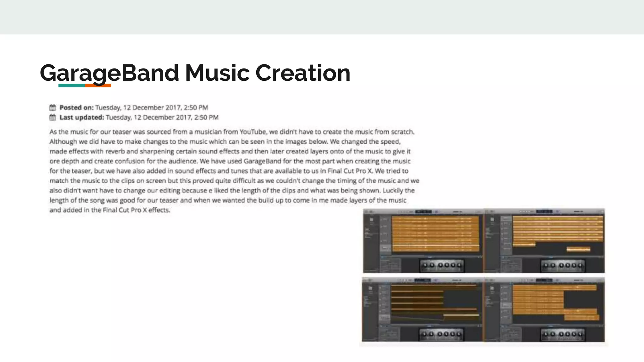The image size is (644, 362).
Task: Click the line starting 'made effects with reverb'
Action: tap(230, 151)
